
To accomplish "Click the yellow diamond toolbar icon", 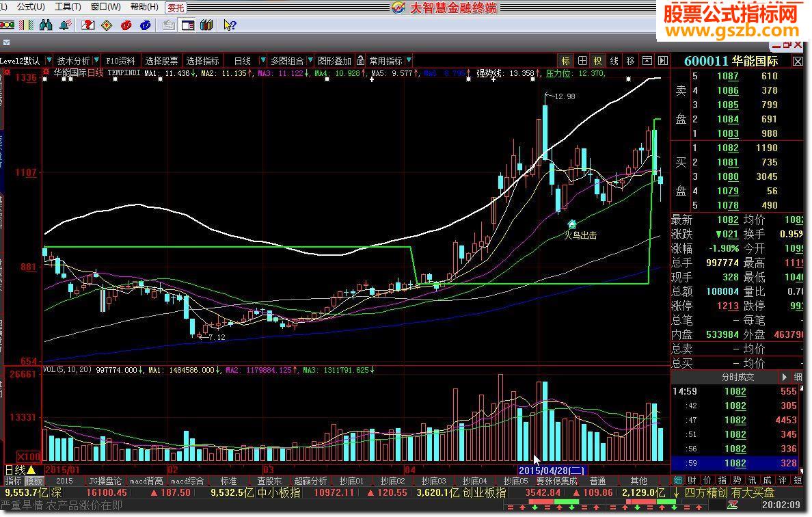I will pos(107,25).
